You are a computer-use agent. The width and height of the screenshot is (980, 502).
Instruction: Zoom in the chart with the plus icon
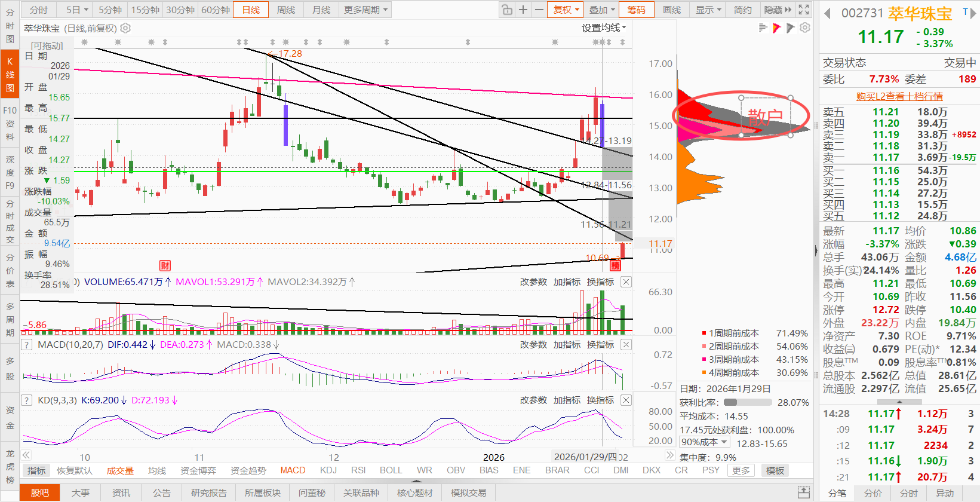(523, 10)
